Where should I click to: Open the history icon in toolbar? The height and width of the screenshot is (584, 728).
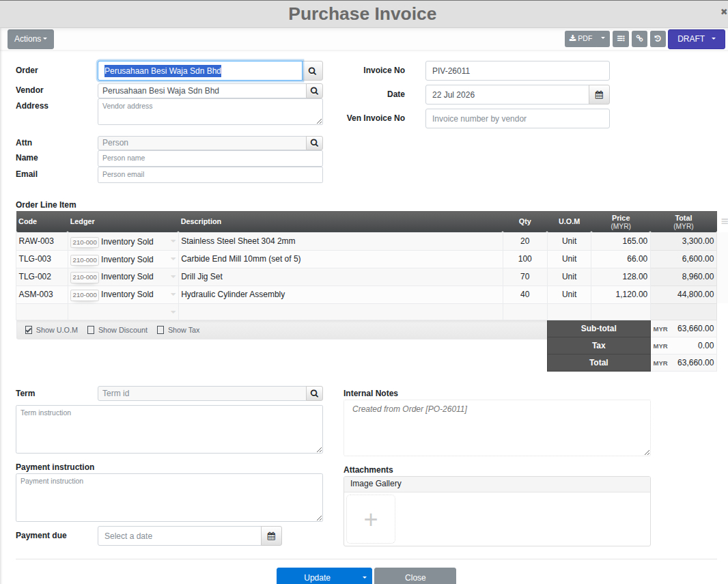click(x=658, y=38)
